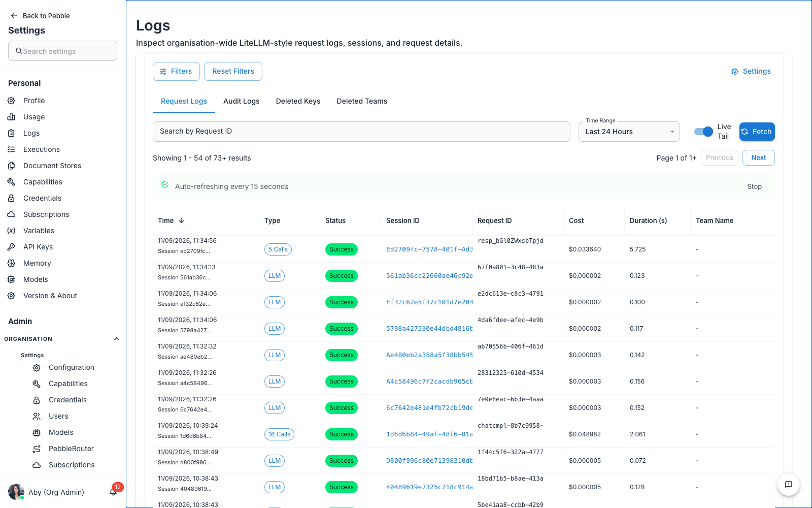812x508 pixels.
Task: Click the Duration (s) column header
Action: [x=648, y=220]
